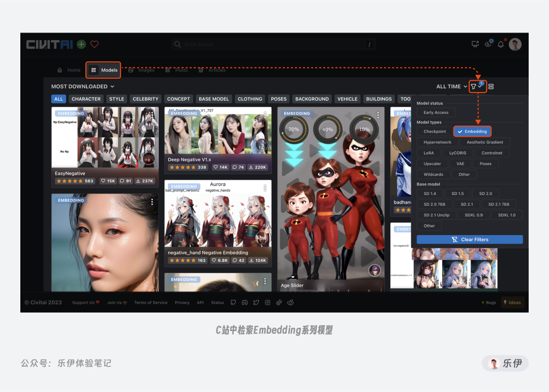This screenshot has height=392, width=549.
Task: Select the BACKGROUND category tag
Action: click(312, 99)
